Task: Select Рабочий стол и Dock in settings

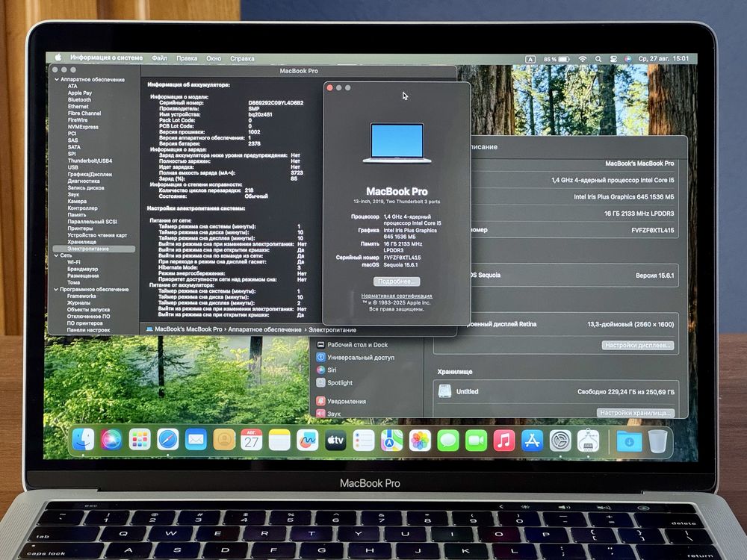Action: 357,345
